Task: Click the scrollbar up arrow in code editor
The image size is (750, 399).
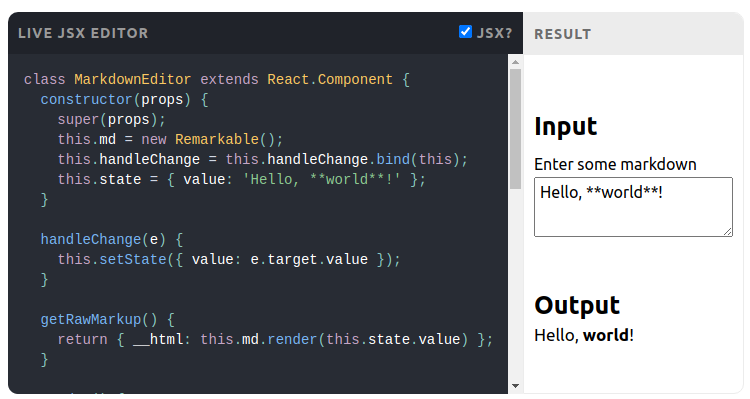Action: [x=515, y=62]
